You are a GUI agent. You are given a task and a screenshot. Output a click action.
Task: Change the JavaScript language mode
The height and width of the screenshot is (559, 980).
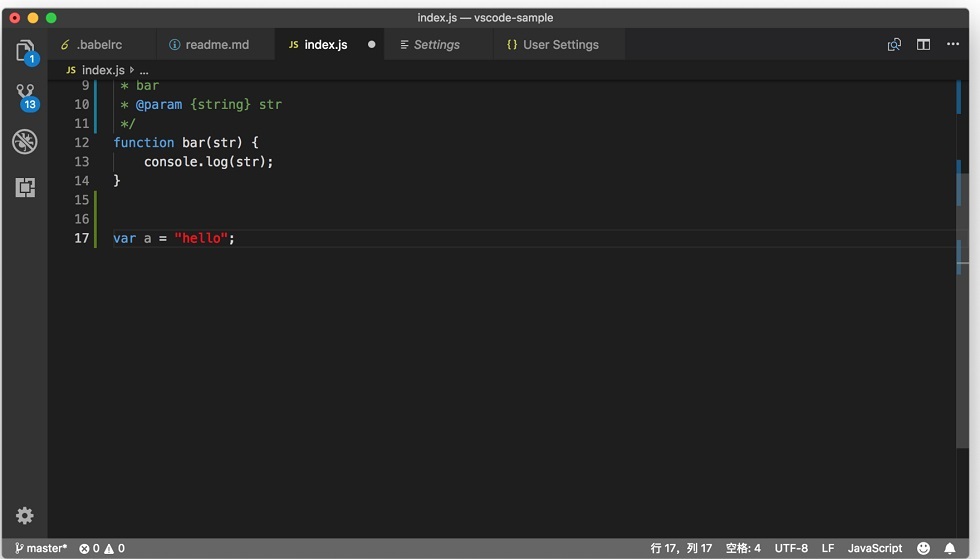coord(874,548)
